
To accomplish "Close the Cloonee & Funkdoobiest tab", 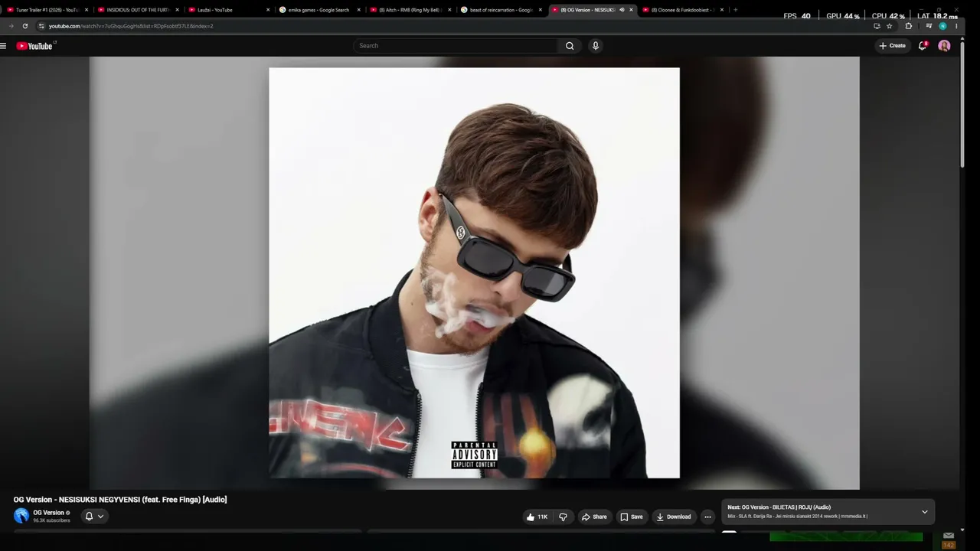I will tap(721, 10).
